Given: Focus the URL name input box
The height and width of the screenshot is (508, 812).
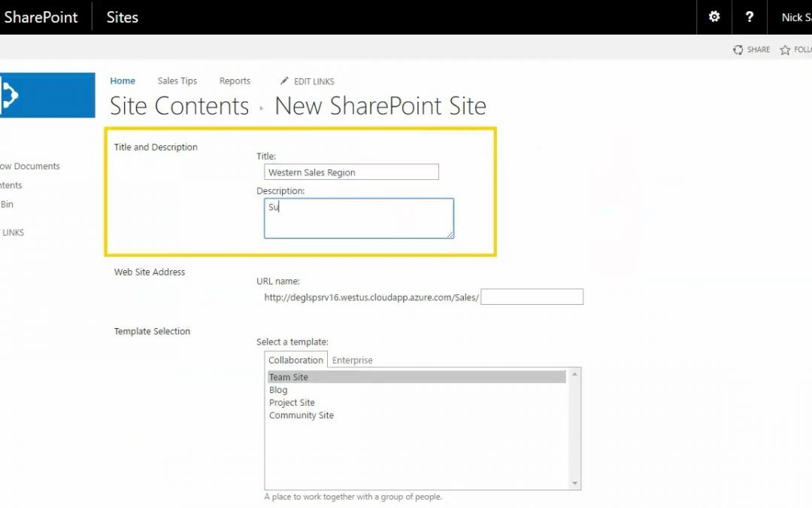Looking at the screenshot, I should (x=532, y=297).
